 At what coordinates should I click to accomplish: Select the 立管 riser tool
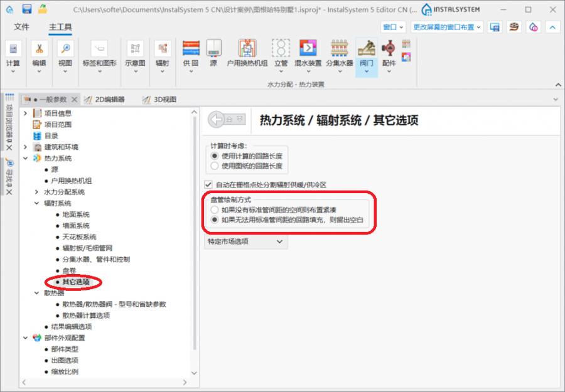[281, 49]
